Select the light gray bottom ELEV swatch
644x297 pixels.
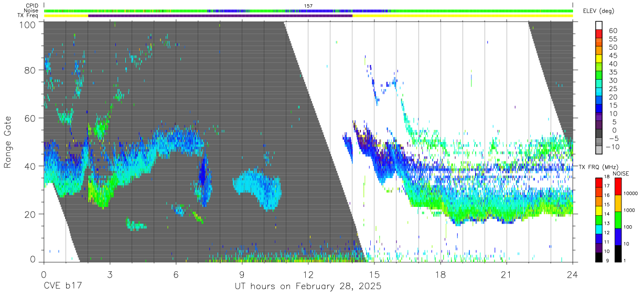click(x=599, y=150)
